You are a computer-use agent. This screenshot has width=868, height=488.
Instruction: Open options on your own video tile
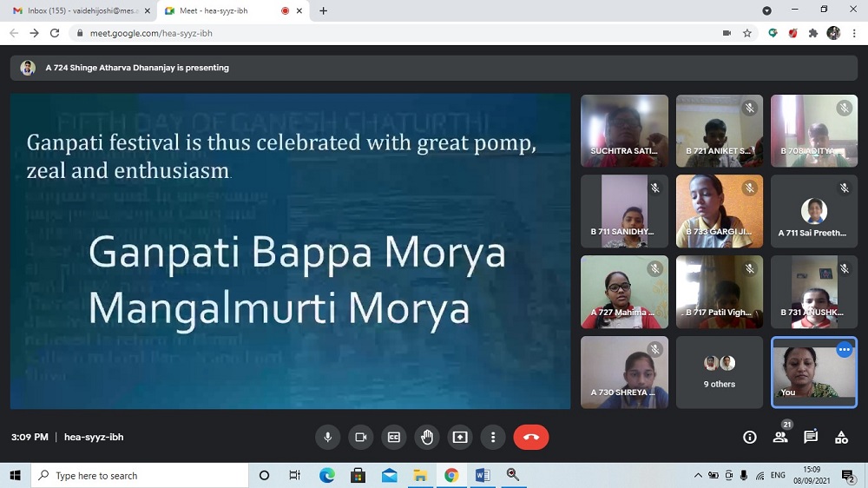pyautogui.click(x=844, y=349)
